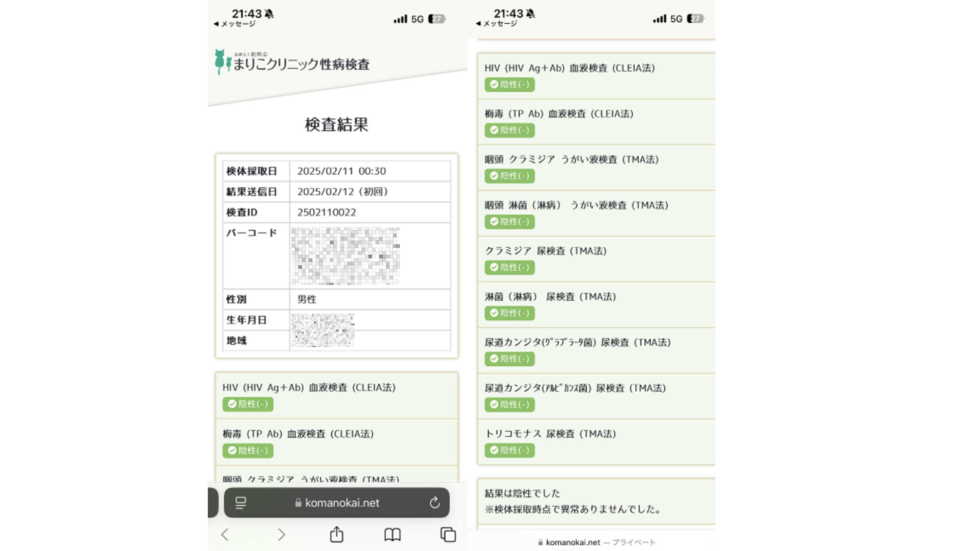Tap 咽頭 淋菌 negative badge

pyautogui.click(x=510, y=222)
